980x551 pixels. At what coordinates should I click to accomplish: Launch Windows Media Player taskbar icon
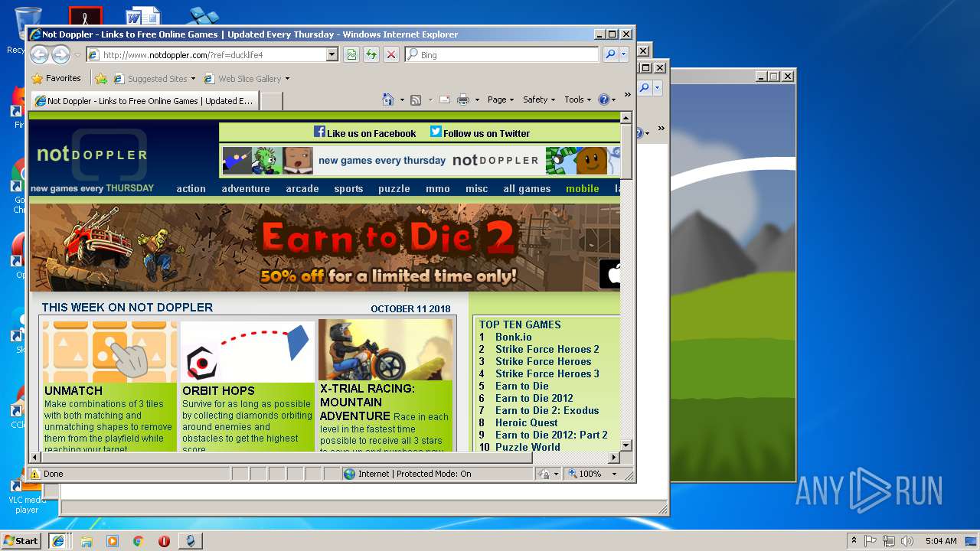[x=113, y=541]
